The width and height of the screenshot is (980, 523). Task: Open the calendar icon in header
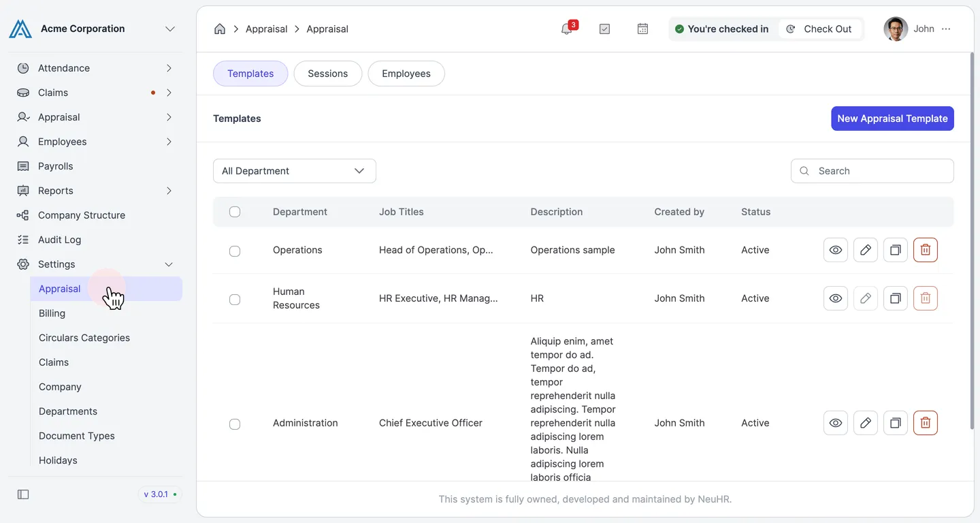[x=642, y=29]
